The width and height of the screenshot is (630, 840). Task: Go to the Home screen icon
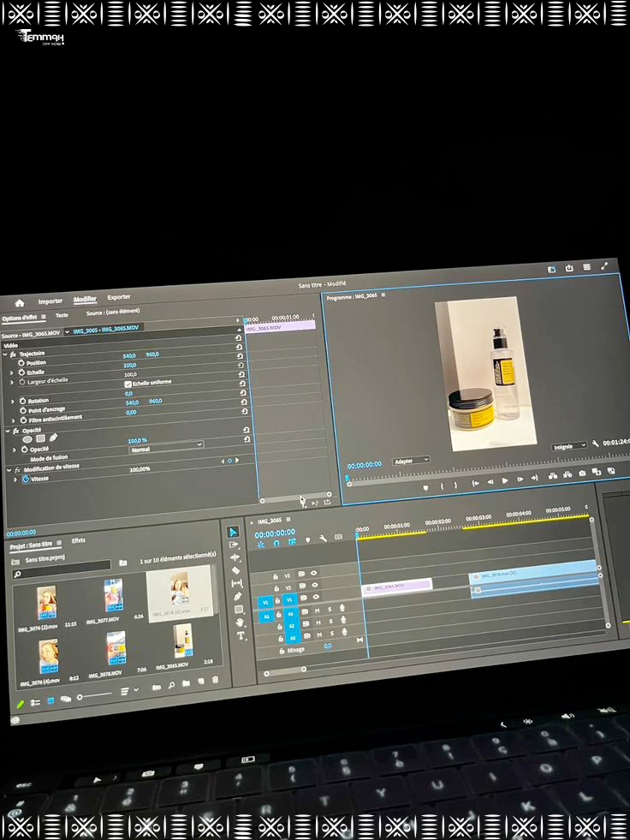tap(20, 303)
